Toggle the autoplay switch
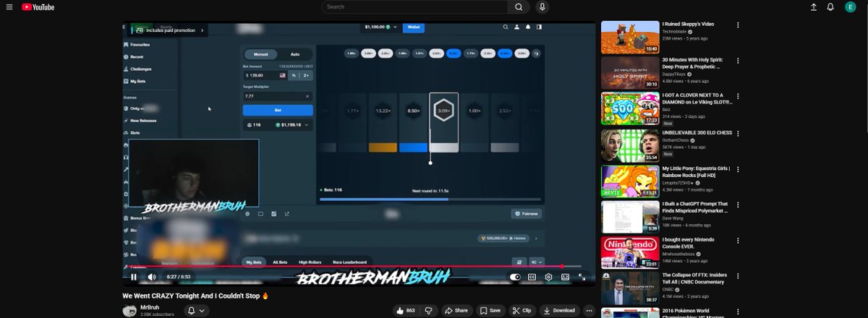Image resolution: width=868 pixels, height=318 pixels. tap(515, 277)
